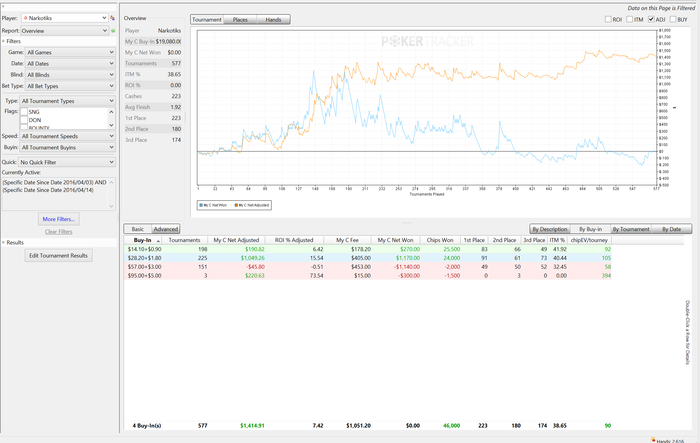Image resolution: width=700 pixels, height=443 pixels.
Task: Enable the ITM graph checkbox
Action: [x=628, y=19]
